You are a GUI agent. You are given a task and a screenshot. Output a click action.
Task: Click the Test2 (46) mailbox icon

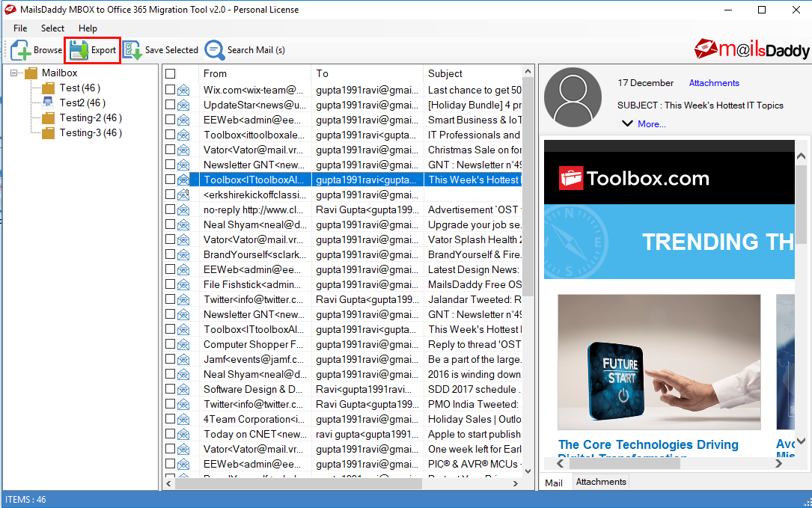(48, 102)
